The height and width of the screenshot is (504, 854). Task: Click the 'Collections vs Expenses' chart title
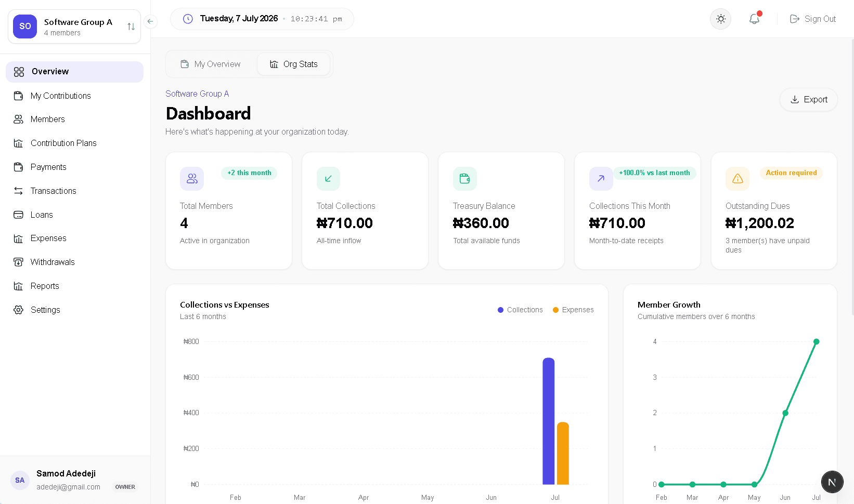tap(225, 305)
